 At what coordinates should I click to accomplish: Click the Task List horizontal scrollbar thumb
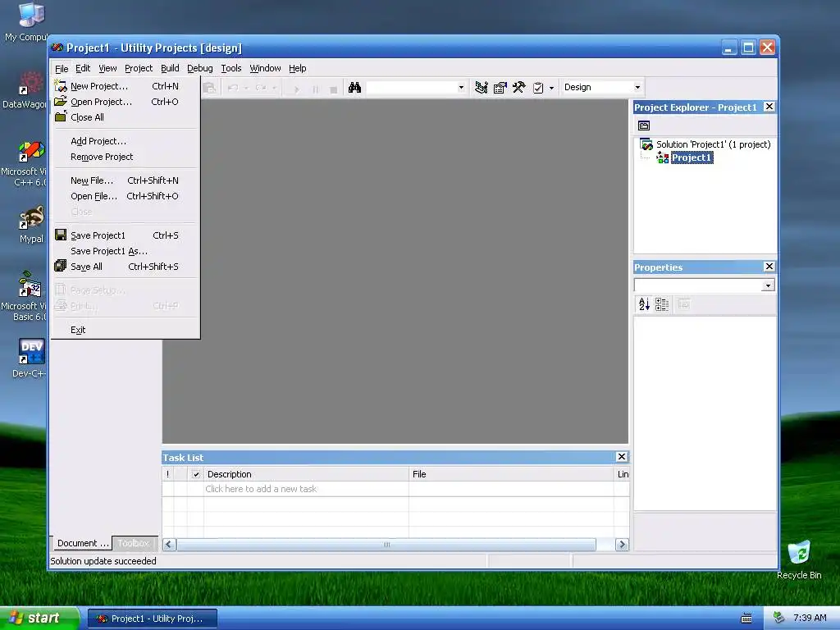click(386, 545)
